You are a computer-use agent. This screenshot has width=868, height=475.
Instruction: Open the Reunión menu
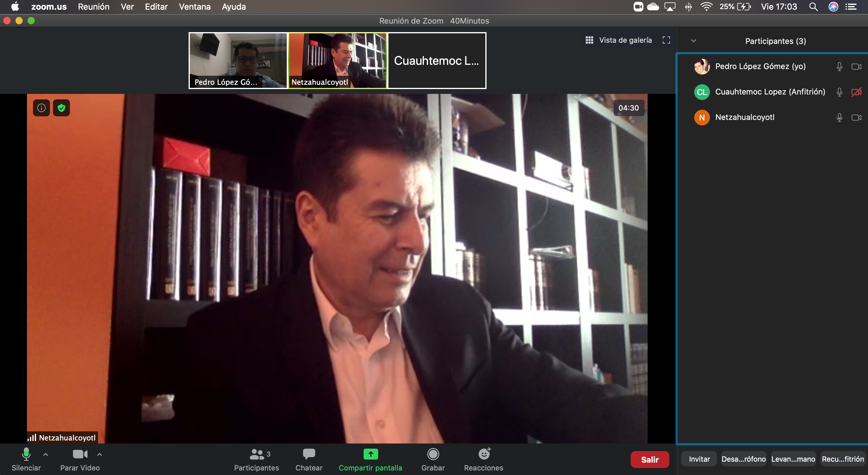94,7
